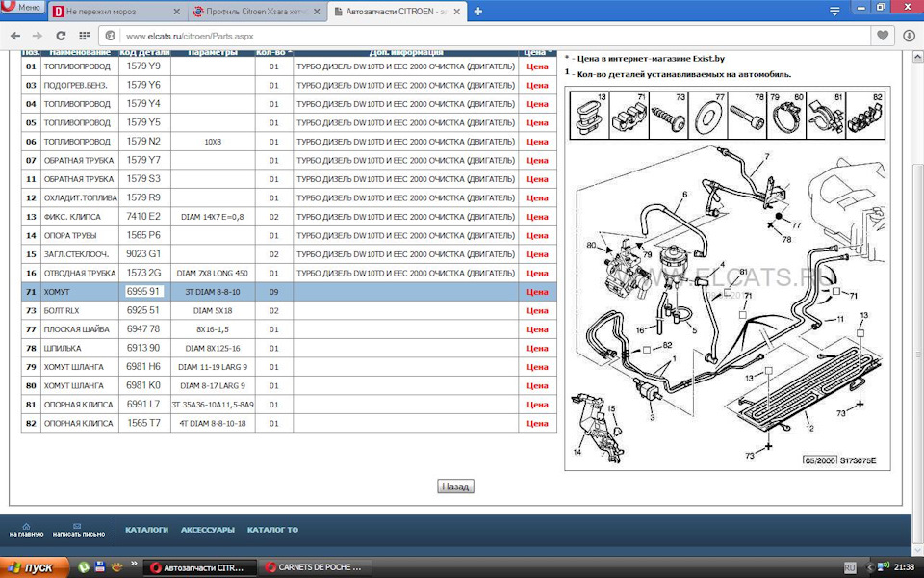The image size is (924, 578).
Task: Click page scrollbar up arrow
Action: click(917, 57)
